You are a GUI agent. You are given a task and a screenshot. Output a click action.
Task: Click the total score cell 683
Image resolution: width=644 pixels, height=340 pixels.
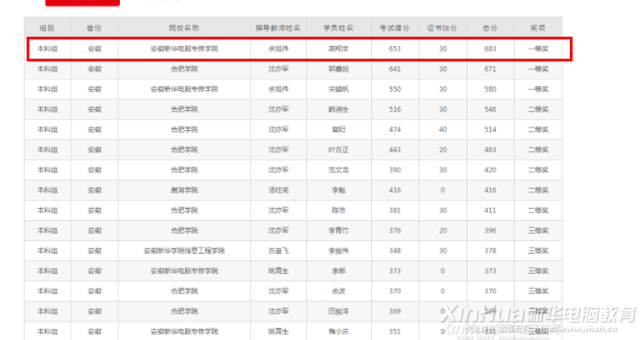click(x=490, y=49)
